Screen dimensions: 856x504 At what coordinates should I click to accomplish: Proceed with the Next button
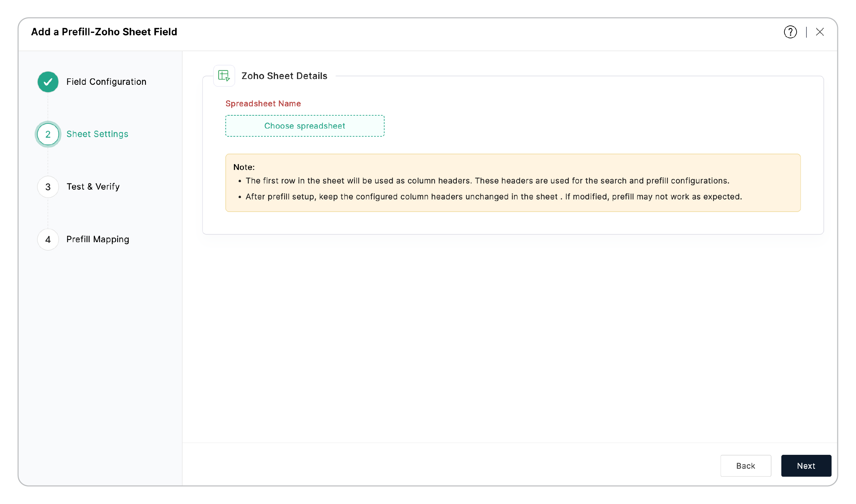click(x=806, y=466)
